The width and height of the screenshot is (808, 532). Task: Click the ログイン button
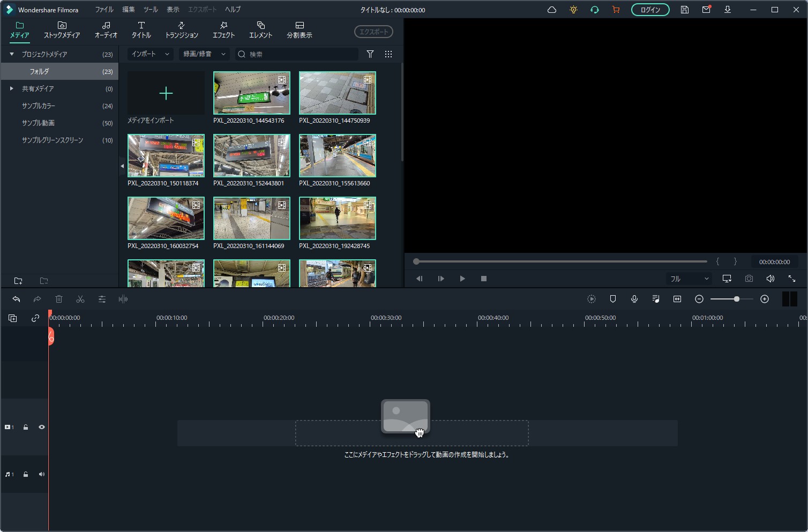(650, 10)
